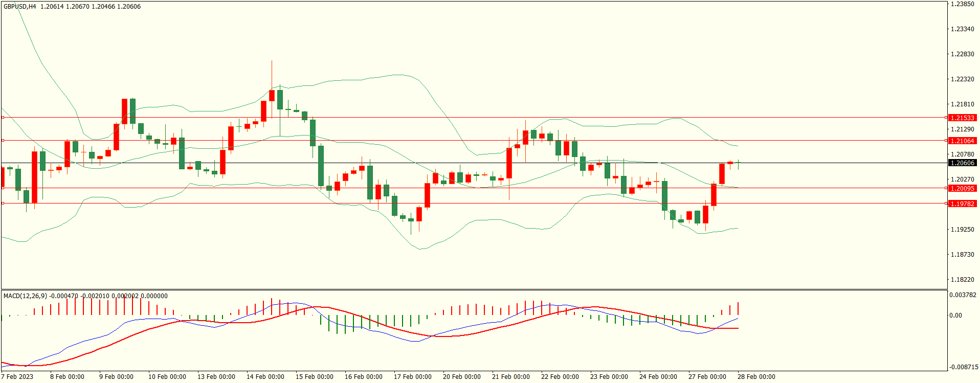Click the 1.18220 price on the scale
Image resolution: width=980 pixels, height=383 pixels.
click(x=962, y=280)
